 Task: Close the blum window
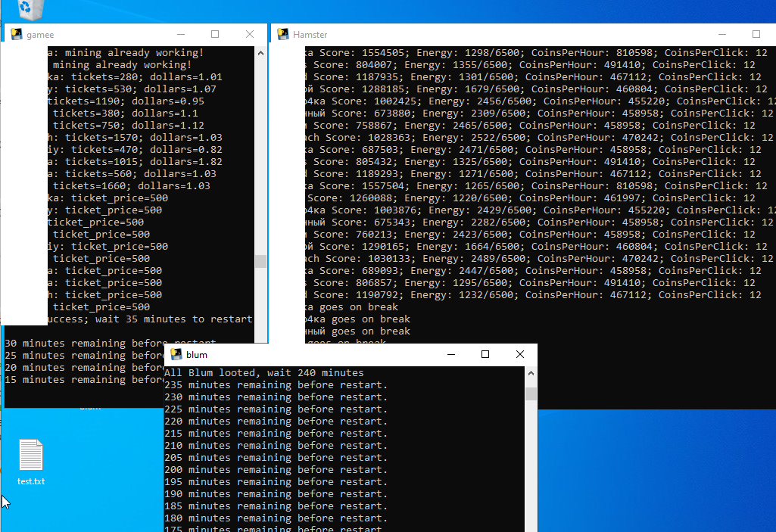[519, 354]
